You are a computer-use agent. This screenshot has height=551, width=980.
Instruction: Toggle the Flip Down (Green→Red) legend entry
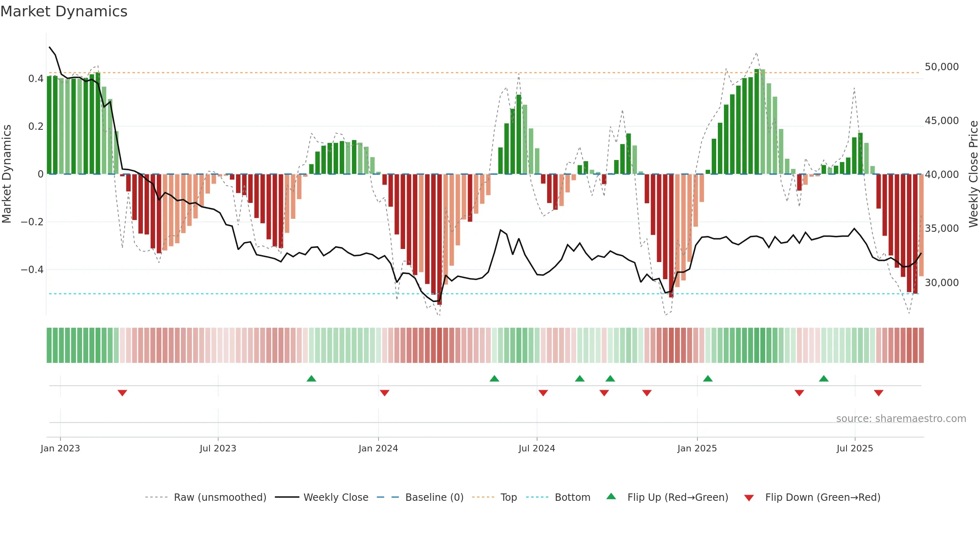812,497
